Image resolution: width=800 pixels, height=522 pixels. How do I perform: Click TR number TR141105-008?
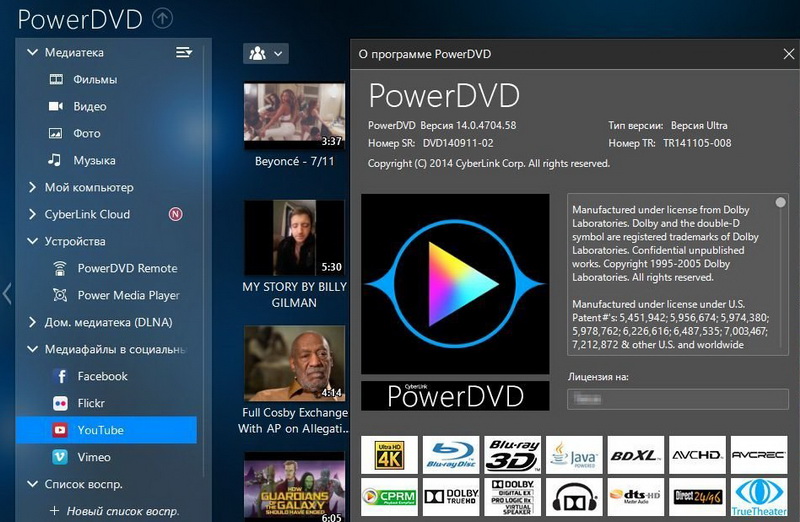(697, 143)
